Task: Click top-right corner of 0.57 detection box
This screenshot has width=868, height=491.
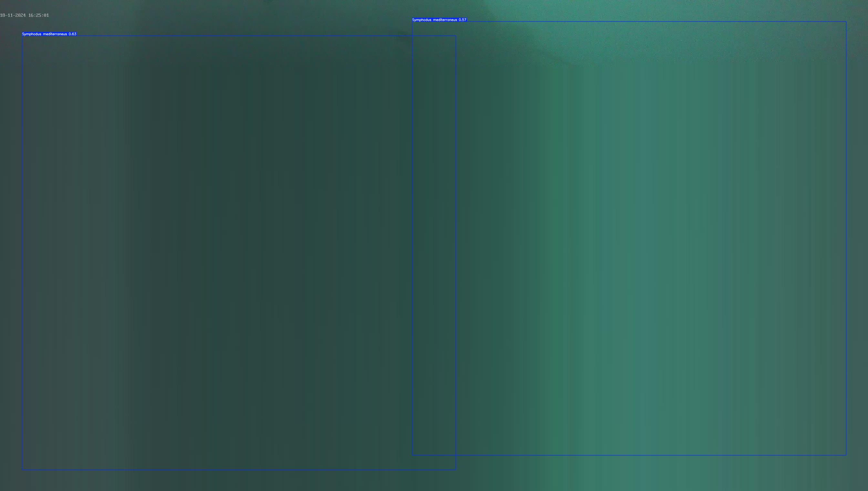Action: (846, 22)
